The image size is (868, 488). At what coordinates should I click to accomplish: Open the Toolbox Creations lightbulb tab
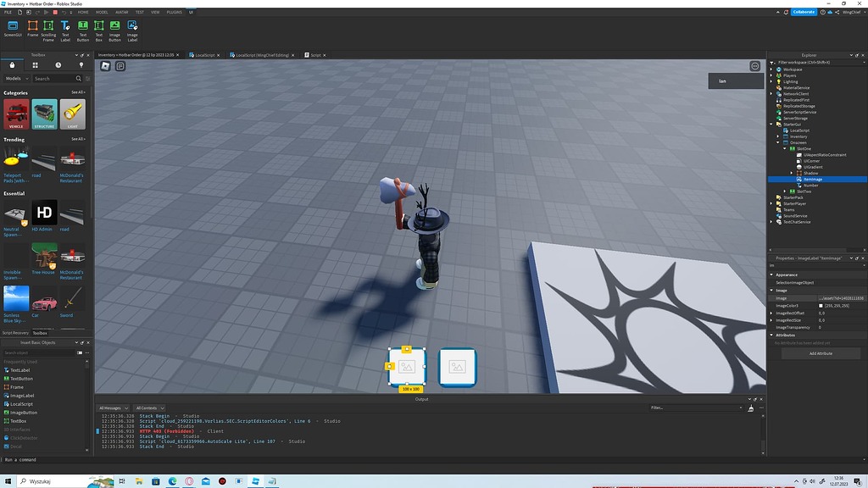point(81,64)
